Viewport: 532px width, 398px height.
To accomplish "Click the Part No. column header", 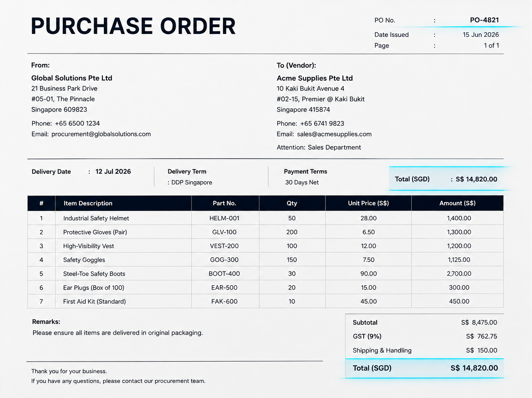I will (225, 203).
